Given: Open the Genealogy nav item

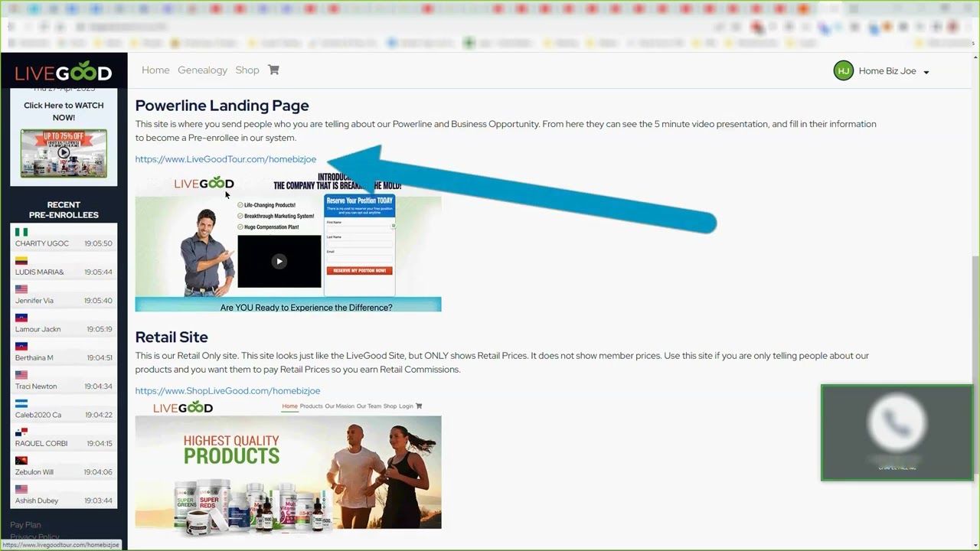Looking at the screenshot, I should [x=202, y=70].
